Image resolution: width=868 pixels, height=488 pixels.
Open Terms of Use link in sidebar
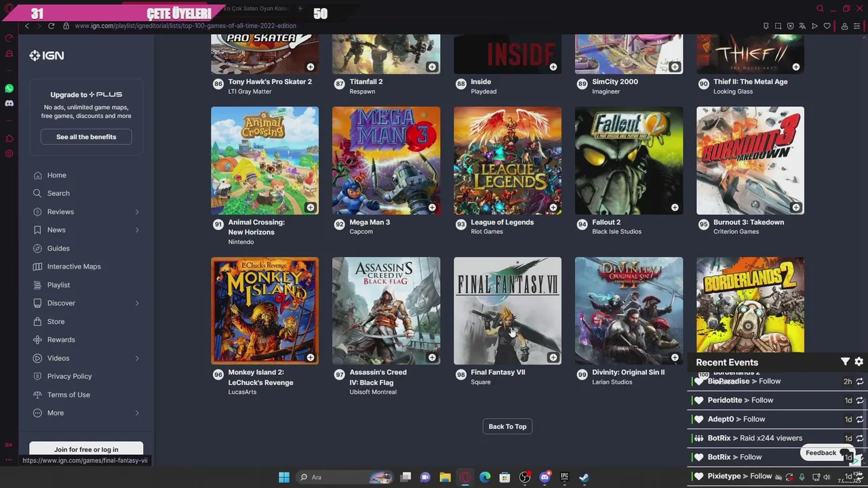(68, 394)
